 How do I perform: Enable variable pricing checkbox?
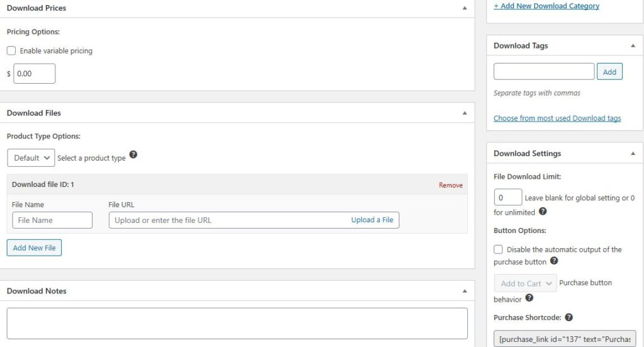[x=11, y=50]
